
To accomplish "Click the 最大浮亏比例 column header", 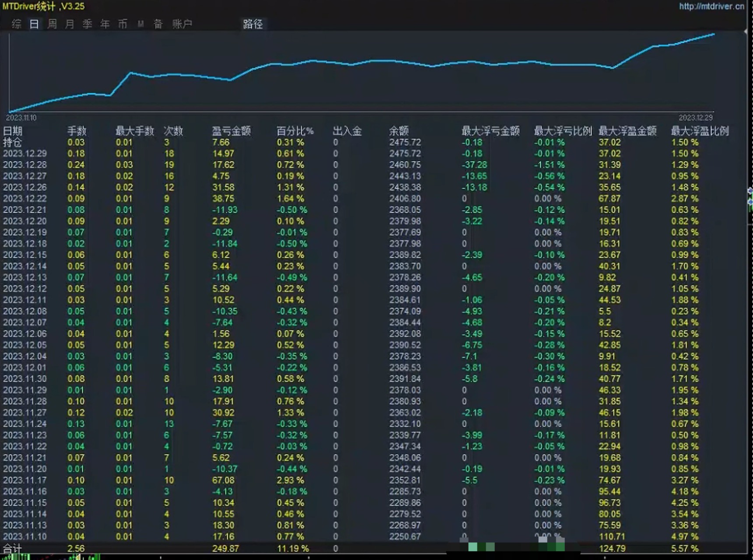I will tap(563, 131).
